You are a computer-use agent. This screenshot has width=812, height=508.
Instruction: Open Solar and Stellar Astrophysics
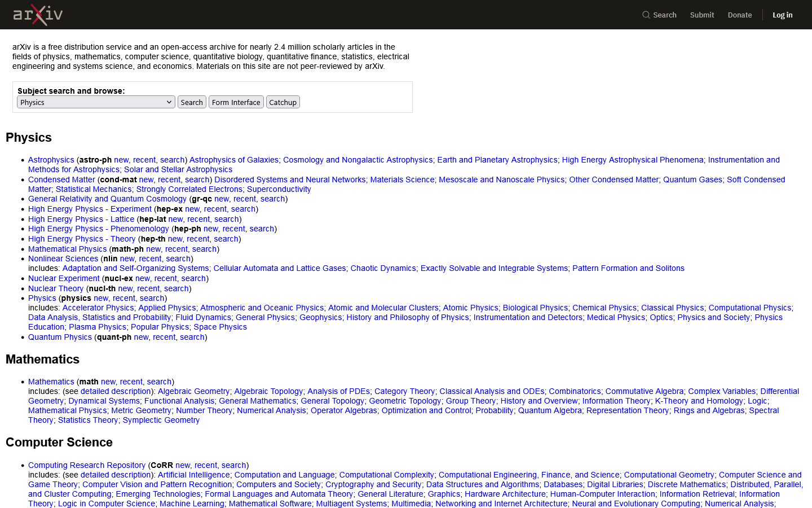point(178,169)
